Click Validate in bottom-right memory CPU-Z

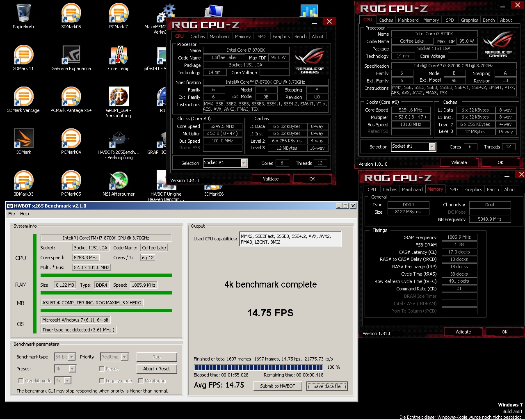463,332
